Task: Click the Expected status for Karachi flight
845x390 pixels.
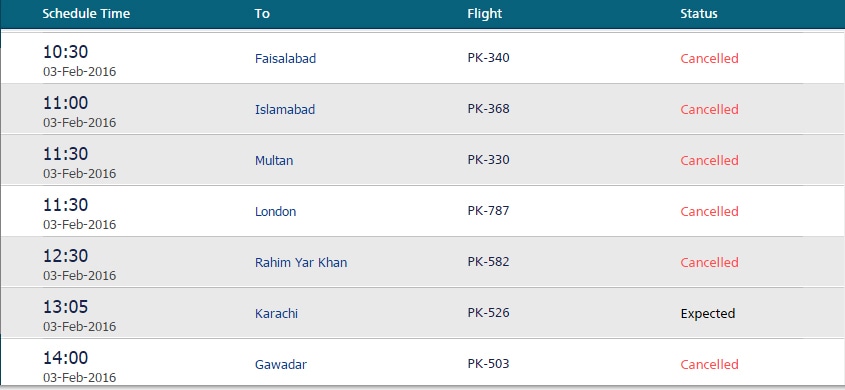Action: coord(708,314)
